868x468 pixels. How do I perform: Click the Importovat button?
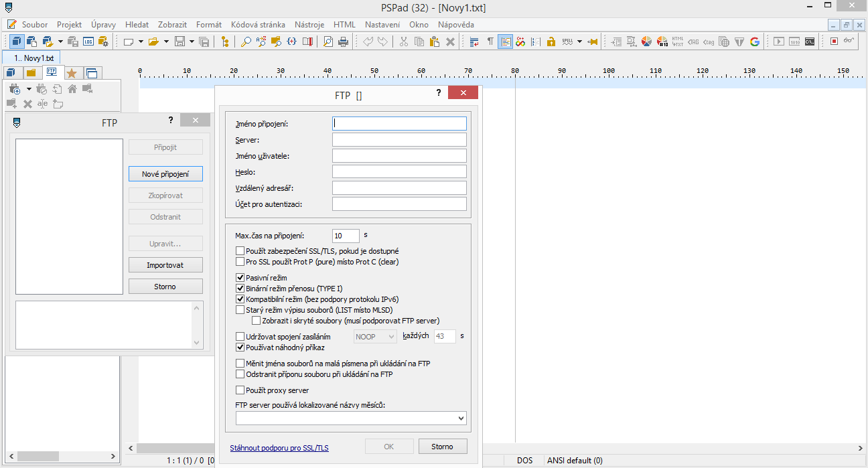tap(165, 265)
